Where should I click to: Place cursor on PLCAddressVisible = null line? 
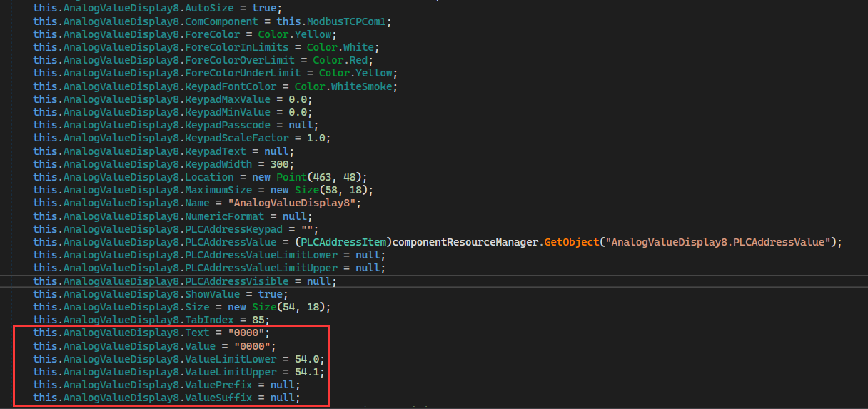click(185, 281)
